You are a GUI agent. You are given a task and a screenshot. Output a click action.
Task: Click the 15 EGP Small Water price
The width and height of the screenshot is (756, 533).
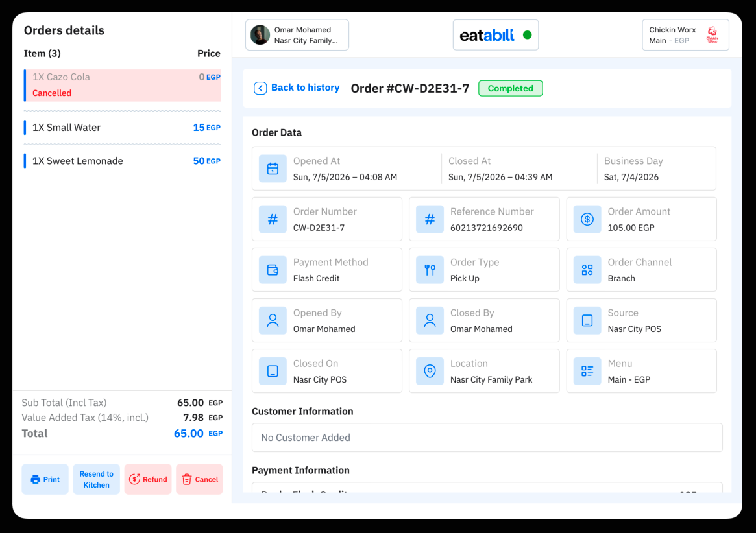point(207,128)
